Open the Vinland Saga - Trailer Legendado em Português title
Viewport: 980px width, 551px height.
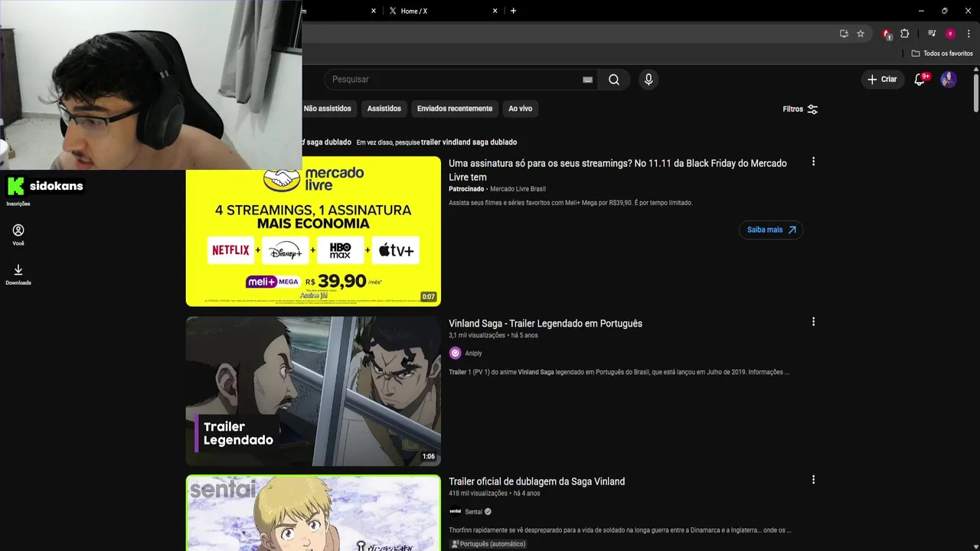[545, 324]
